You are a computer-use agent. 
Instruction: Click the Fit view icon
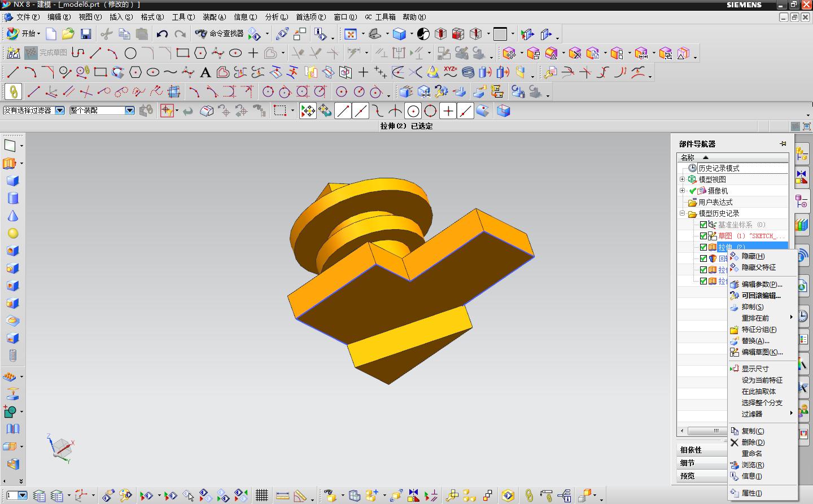[x=351, y=34]
